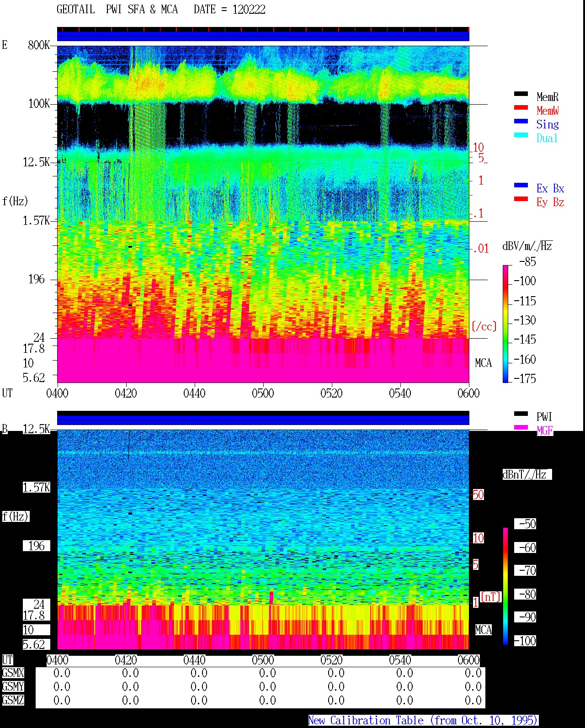The height and width of the screenshot is (728, 585).
Task: Click the dBnT magnetic field color scale bar
Action: 505,586
